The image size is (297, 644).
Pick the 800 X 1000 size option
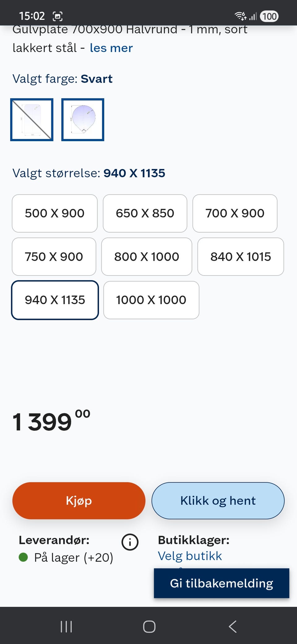coord(147,257)
